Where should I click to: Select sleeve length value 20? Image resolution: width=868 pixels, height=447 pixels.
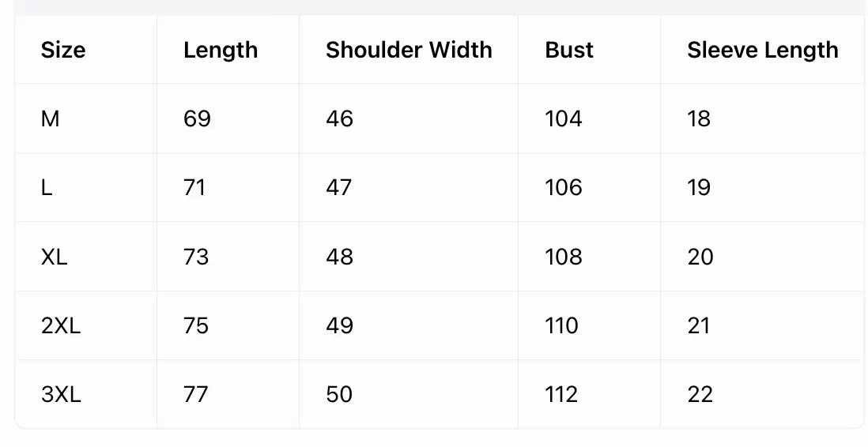tap(700, 257)
